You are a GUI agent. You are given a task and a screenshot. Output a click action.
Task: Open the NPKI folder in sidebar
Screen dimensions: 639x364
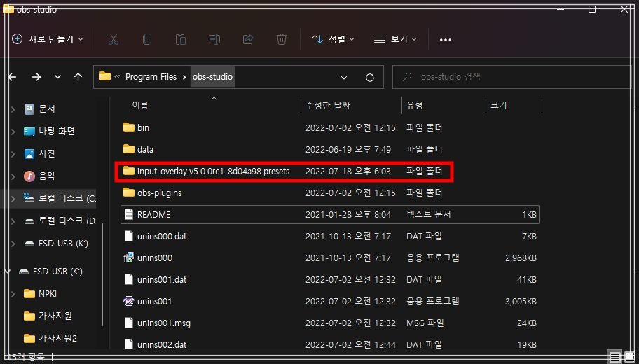(x=47, y=293)
